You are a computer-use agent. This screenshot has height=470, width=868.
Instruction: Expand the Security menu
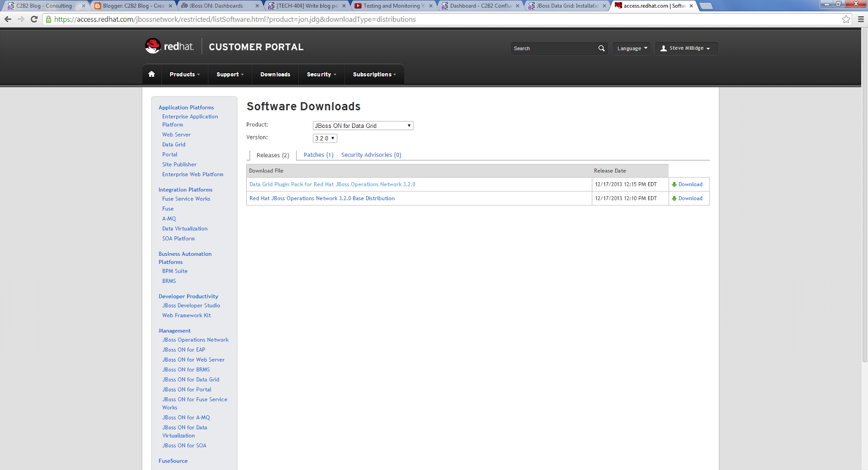pyautogui.click(x=321, y=74)
